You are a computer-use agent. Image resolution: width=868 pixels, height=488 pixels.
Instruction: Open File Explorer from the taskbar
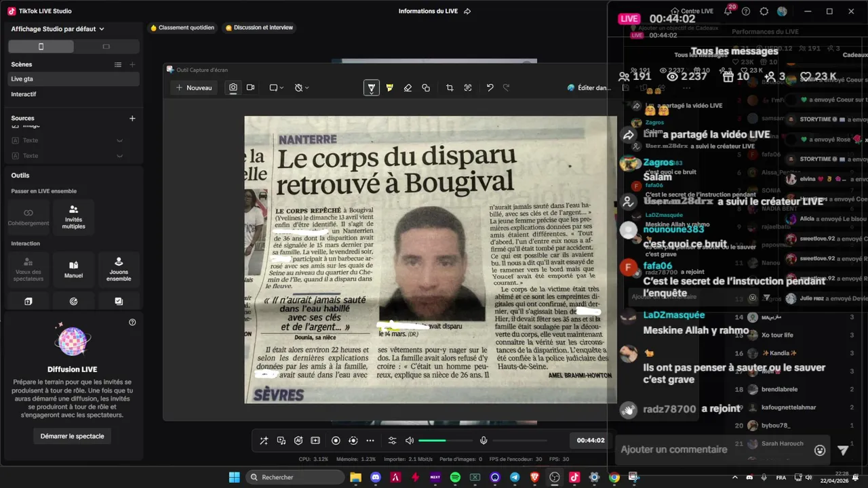356,477
